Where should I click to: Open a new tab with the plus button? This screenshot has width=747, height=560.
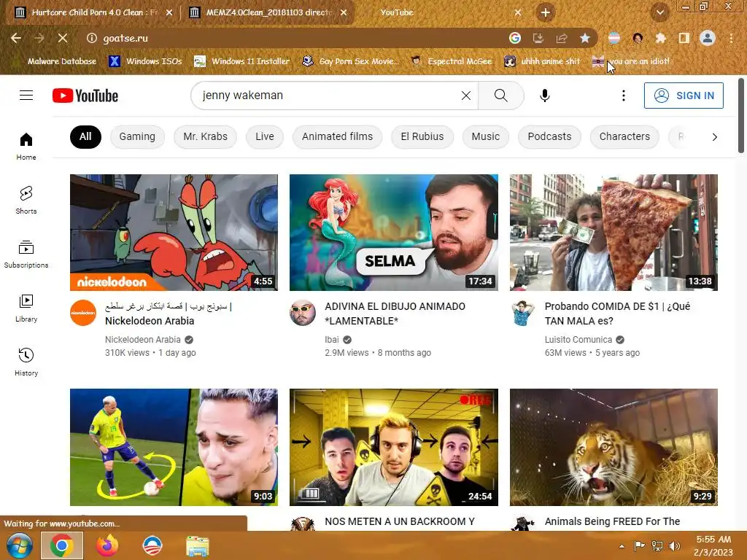[x=546, y=12]
